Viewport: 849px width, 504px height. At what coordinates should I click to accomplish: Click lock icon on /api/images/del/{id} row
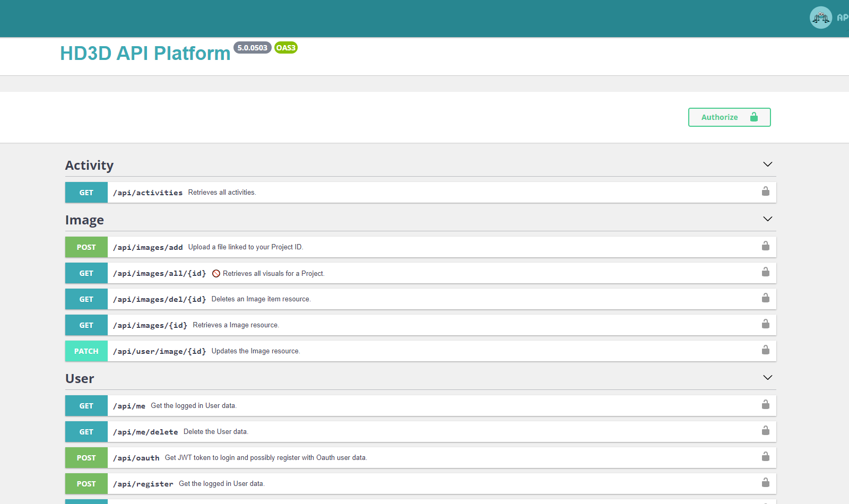tap(765, 298)
